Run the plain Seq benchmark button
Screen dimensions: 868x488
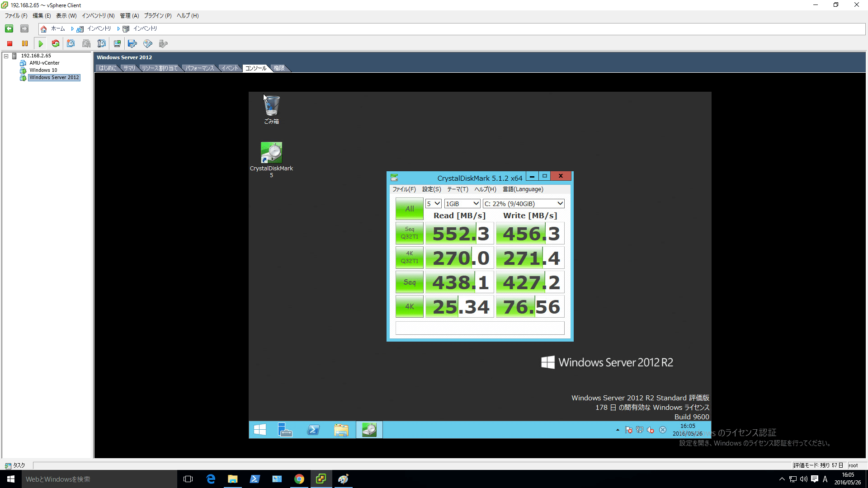[x=410, y=282]
